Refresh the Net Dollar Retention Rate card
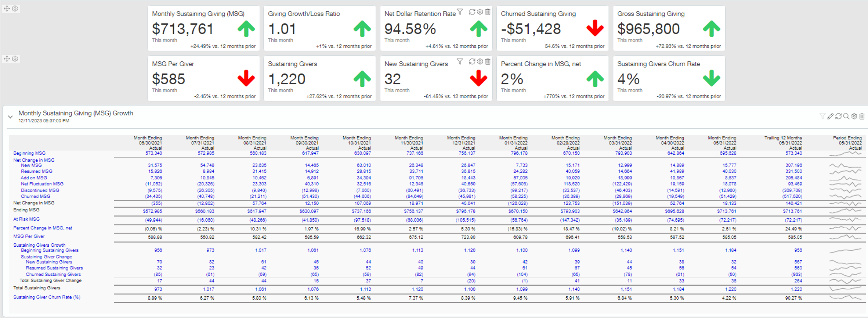Screen dimensions: 868x318 472,12
